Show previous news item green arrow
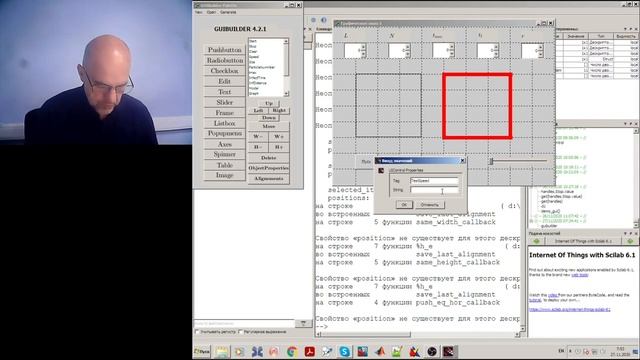Screen dimensions: 640x360 click(x=536, y=241)
